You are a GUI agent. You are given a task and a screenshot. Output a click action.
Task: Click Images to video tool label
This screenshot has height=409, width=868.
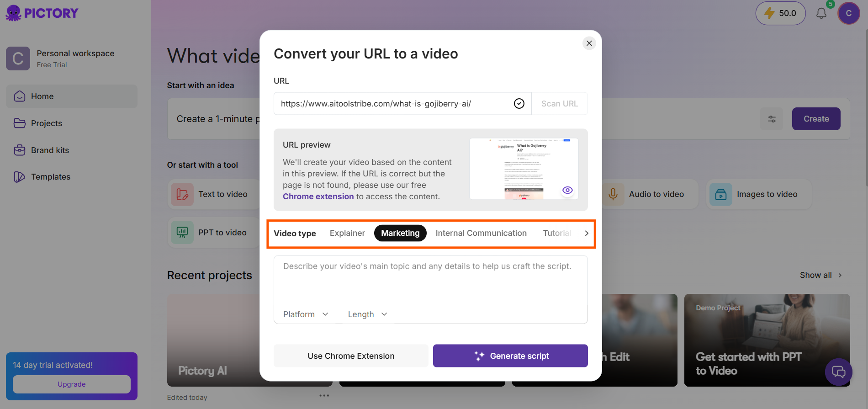[767, 194]
